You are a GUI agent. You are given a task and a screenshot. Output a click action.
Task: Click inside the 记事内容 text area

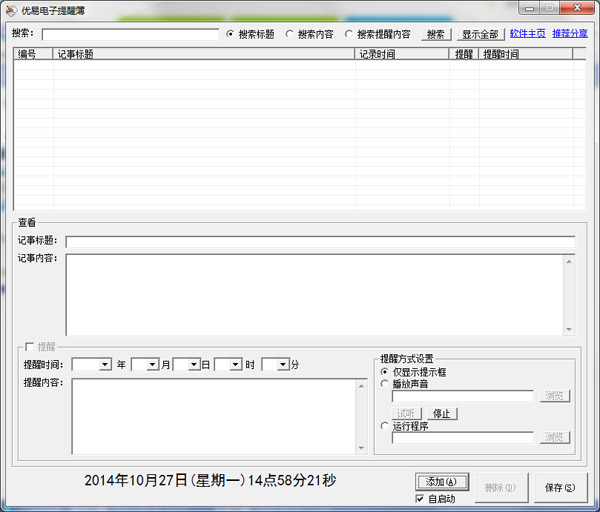click(x=314, y=295)
